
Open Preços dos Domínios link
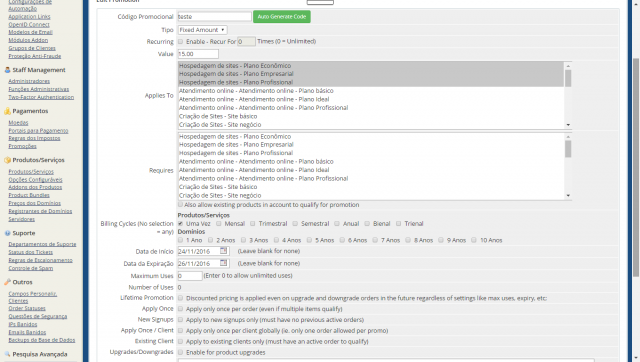[x=35, y=203]
